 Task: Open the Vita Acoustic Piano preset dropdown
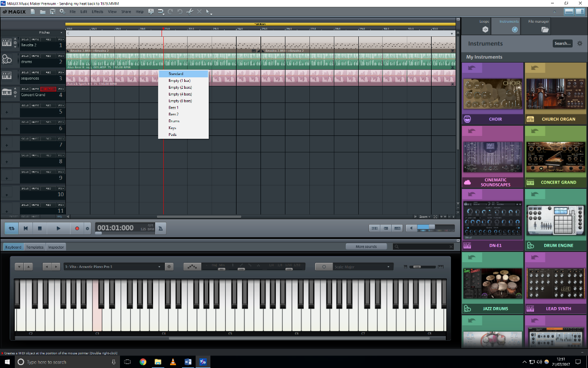click(113, 266)
